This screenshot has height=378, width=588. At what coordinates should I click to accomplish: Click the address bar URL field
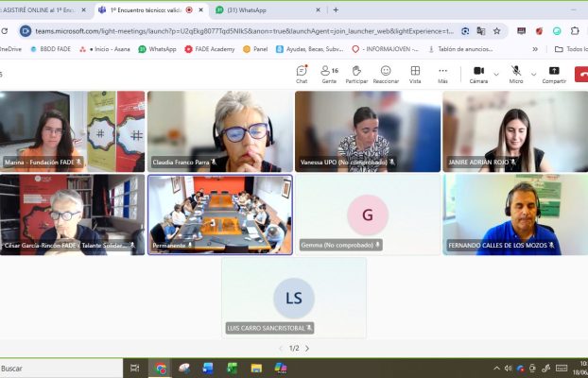[x=245, y=31]
